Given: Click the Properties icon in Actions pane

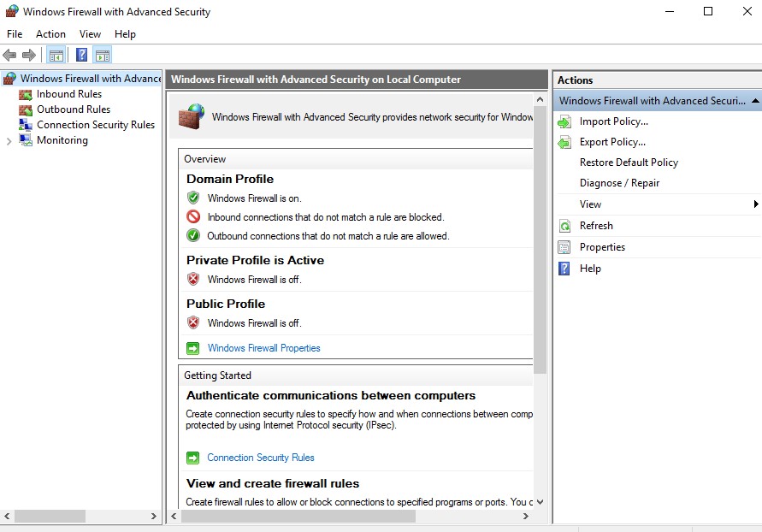Looking at the screenshot, I should [564, 247].
